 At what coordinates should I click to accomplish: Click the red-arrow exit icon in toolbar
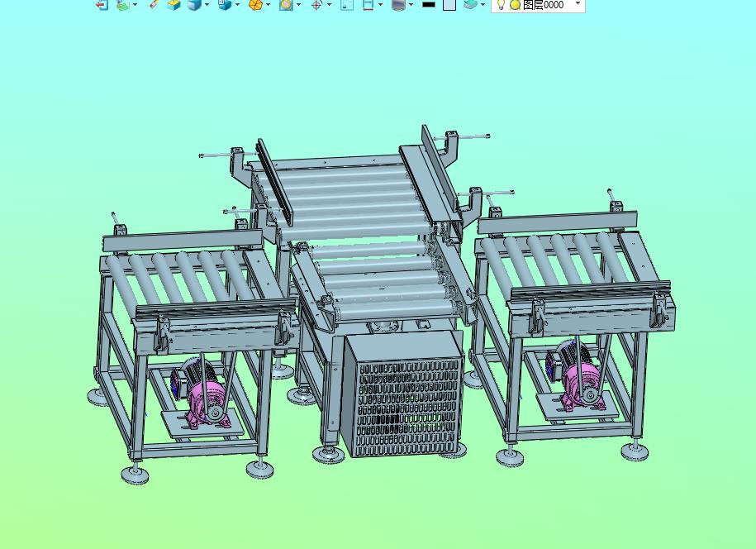[102, 5]
